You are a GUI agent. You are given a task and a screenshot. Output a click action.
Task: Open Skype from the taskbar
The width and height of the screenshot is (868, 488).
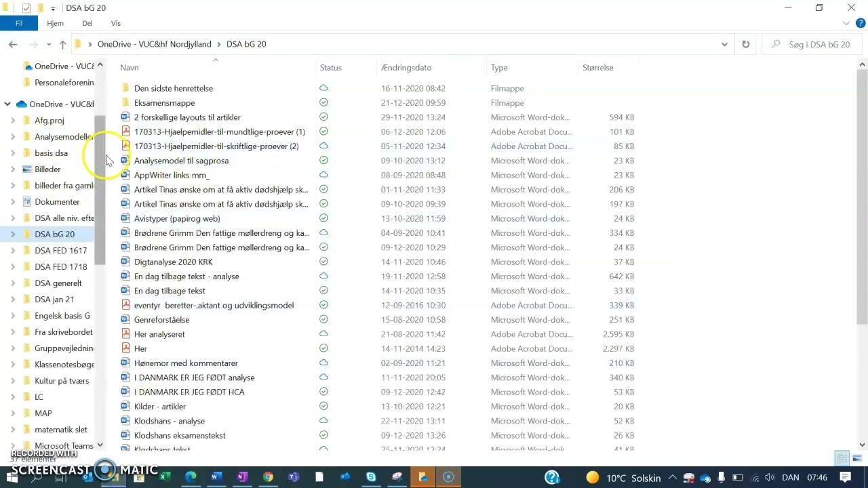tap(371, 477)
